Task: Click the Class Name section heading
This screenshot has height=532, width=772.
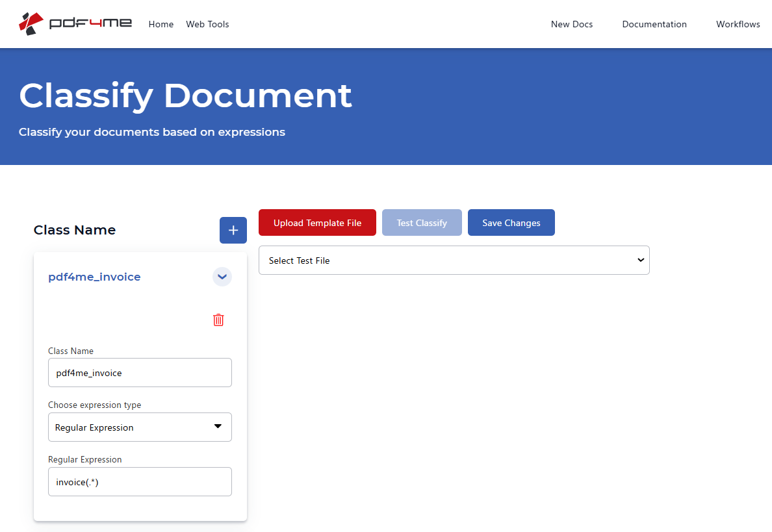Action: (74, 230)
